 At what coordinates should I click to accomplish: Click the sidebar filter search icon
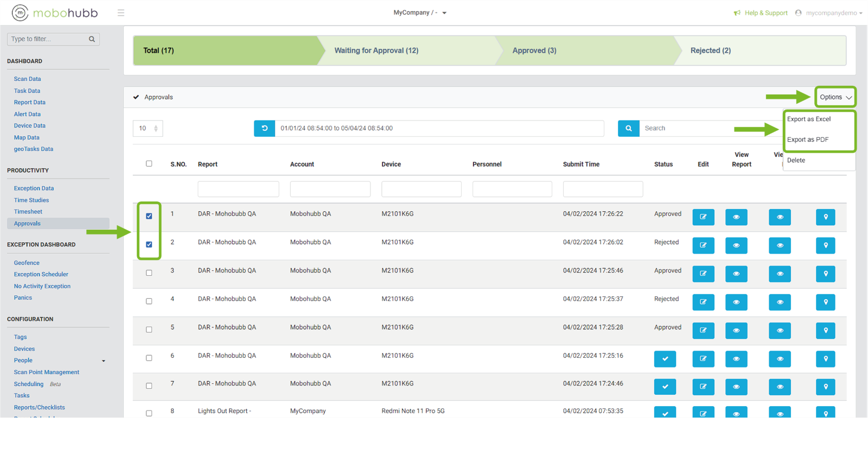point(92,39)
